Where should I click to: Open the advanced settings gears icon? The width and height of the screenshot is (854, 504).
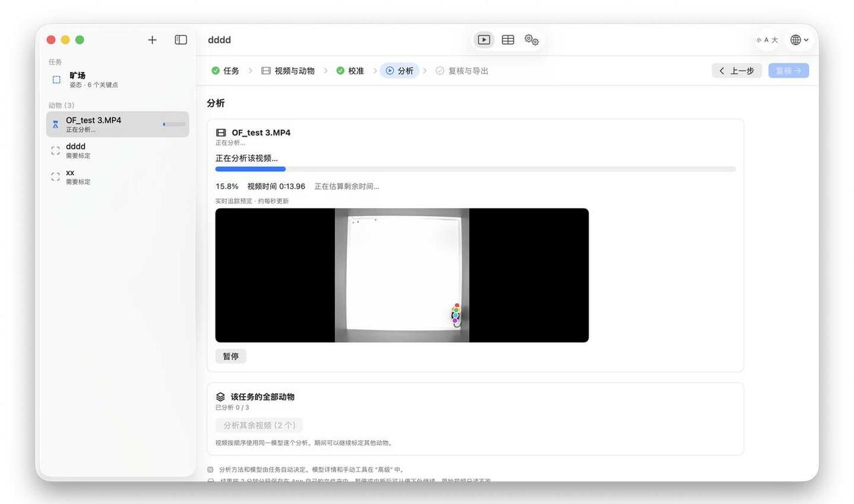pos(532,40)
